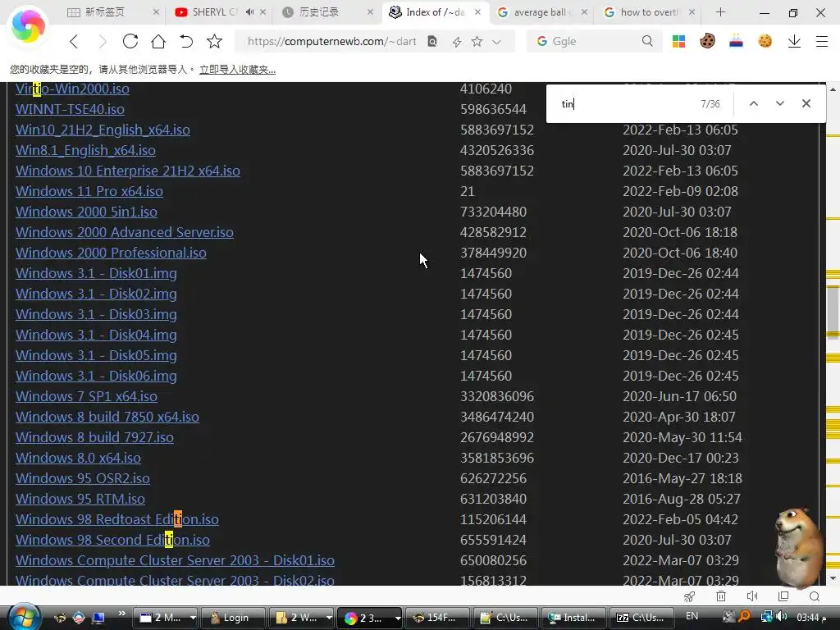Image resolution: width=840 pixels, height=630 pixels.
Task: Close the 历史记录 tab
Action: tap(370, 11)
